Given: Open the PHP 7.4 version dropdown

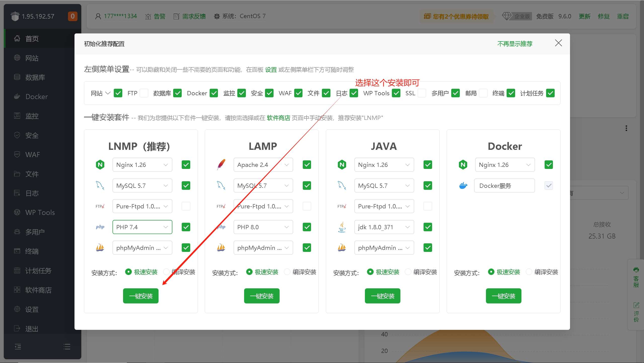Looking at the screenshot, I should click(x=142, y=227).
